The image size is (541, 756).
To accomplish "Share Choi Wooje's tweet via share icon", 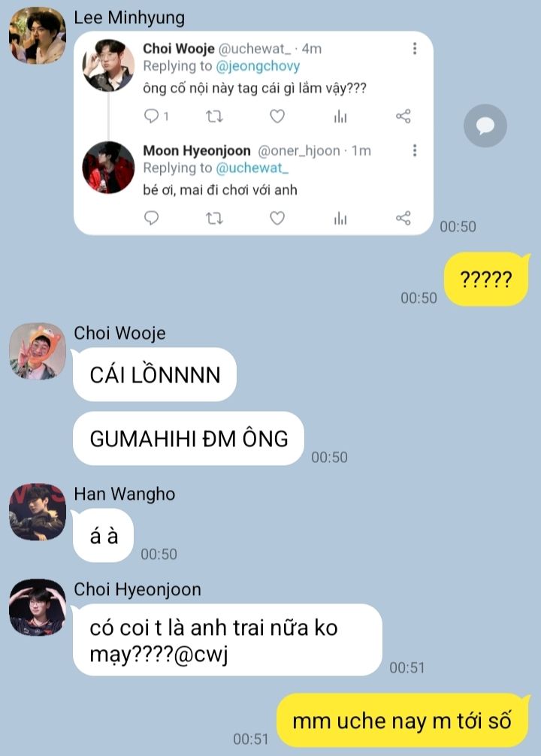I will point(403,116).
